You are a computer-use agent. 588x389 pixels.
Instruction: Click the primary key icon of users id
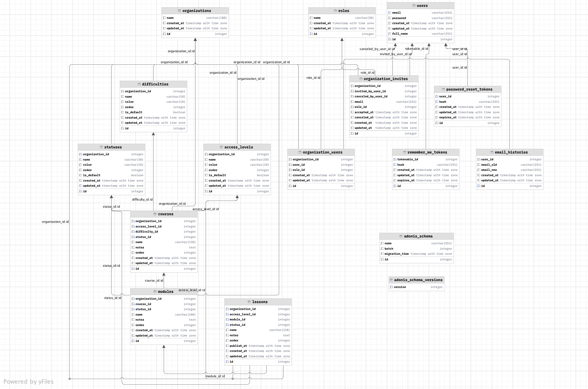point(390,39)
